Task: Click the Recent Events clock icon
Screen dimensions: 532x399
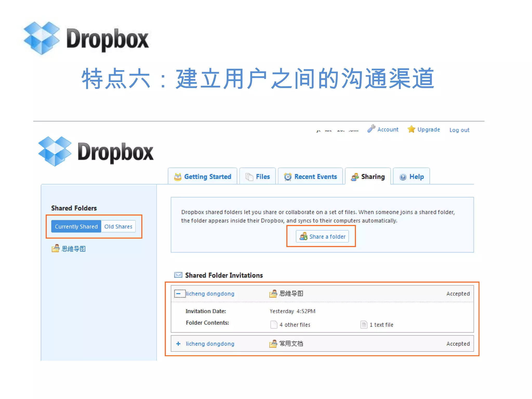Action: pos(288,177)
